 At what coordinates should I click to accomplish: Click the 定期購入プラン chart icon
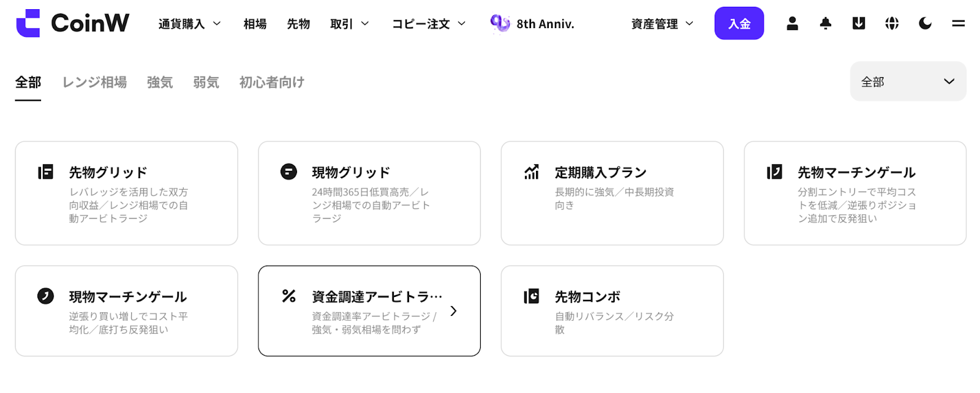click(532, 172)
